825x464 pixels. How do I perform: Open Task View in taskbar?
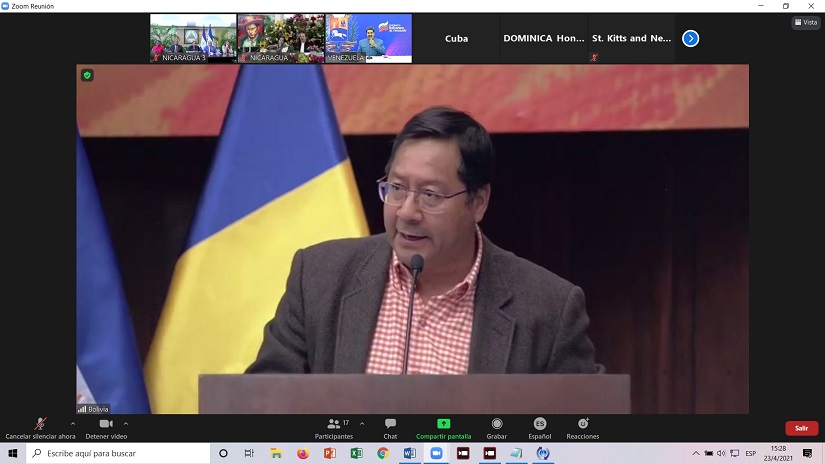249,453
